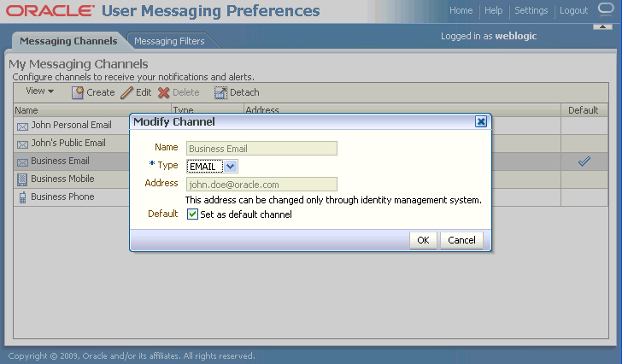Click the Create toolbar label

point(101,93)
